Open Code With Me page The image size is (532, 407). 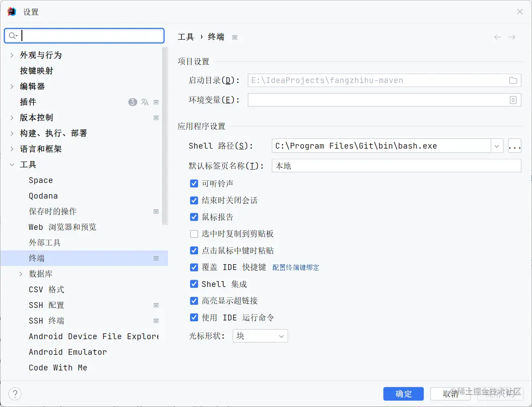tap(58, 368)
